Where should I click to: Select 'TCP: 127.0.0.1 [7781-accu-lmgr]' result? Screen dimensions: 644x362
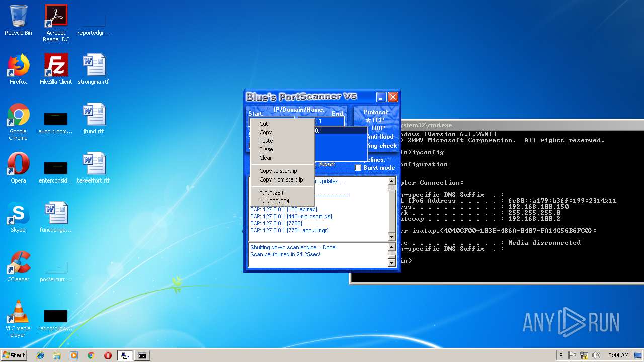click(289, 231)
